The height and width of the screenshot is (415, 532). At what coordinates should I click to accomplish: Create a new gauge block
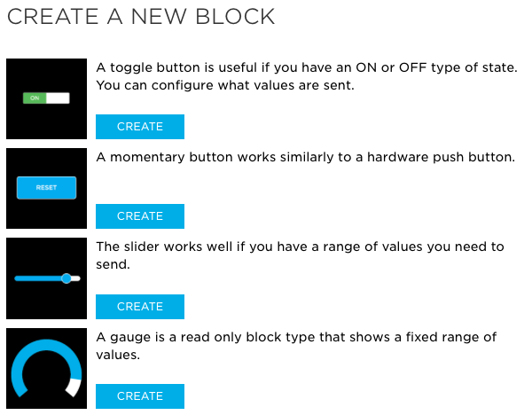click(x=140, y=396)
